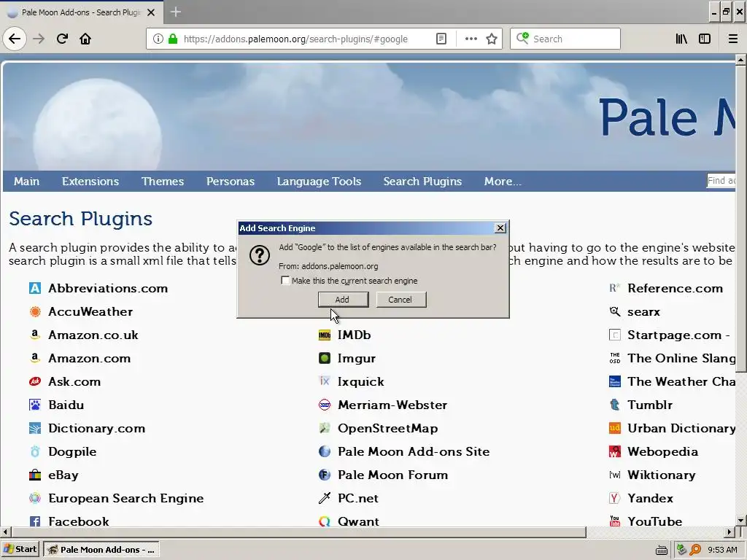Click the orange magnifier tray icon
This screenshot has height=560, width=747.
tap(695, 550)
